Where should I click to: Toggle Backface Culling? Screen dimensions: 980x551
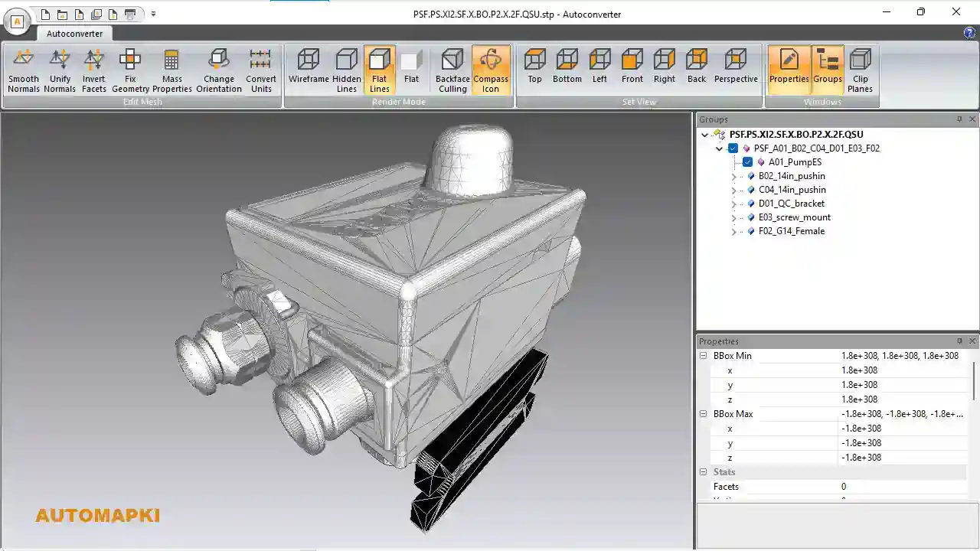coord(452,70)
